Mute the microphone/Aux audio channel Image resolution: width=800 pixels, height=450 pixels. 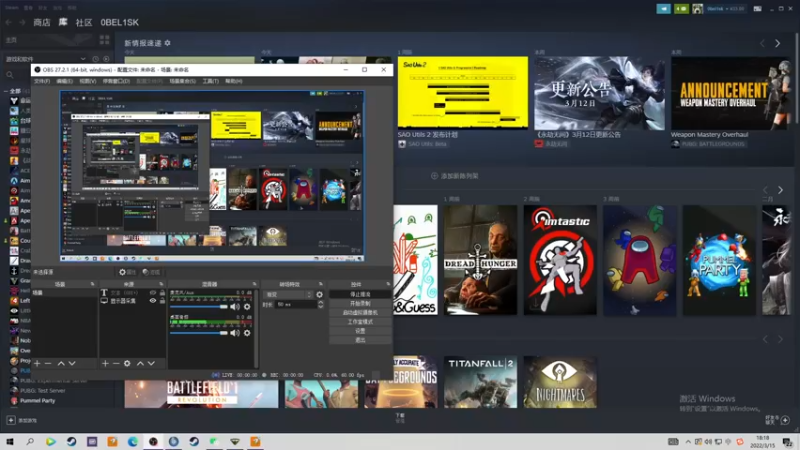[235, 307]
